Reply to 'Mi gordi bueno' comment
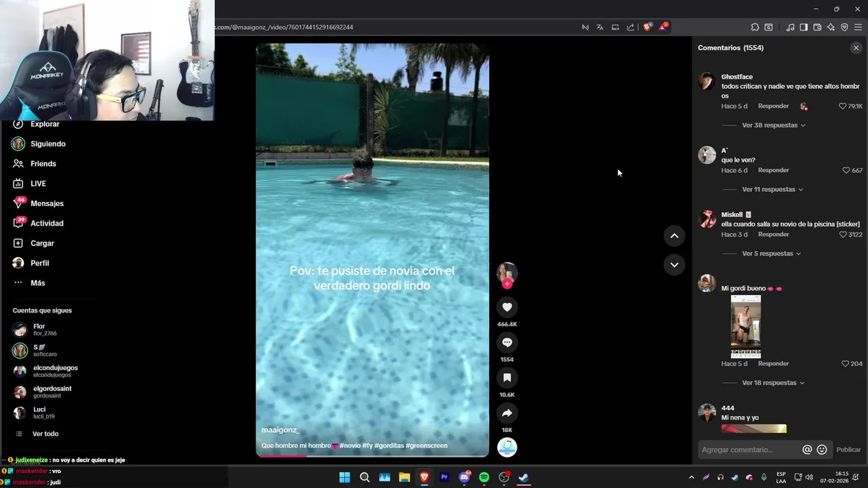The image size is (868, 488). [x=773, y=364]
